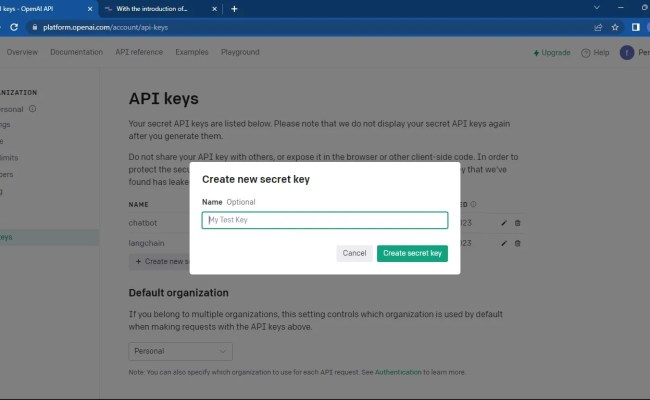Bookmark this page with the star icon
650x400 pixels.
pyautogui.click(x=615, y=27)
